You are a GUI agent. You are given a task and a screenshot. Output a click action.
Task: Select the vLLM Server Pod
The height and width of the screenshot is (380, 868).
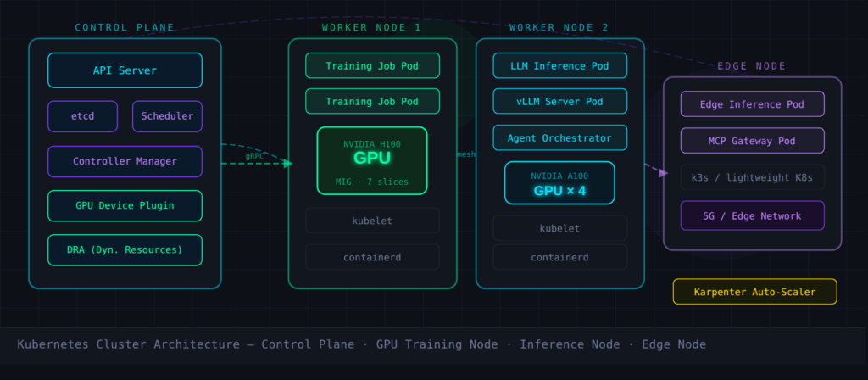(560, 102)
